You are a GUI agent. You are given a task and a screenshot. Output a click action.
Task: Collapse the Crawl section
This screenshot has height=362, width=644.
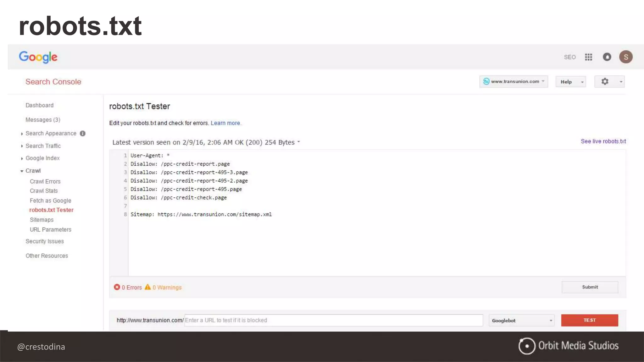22,171
